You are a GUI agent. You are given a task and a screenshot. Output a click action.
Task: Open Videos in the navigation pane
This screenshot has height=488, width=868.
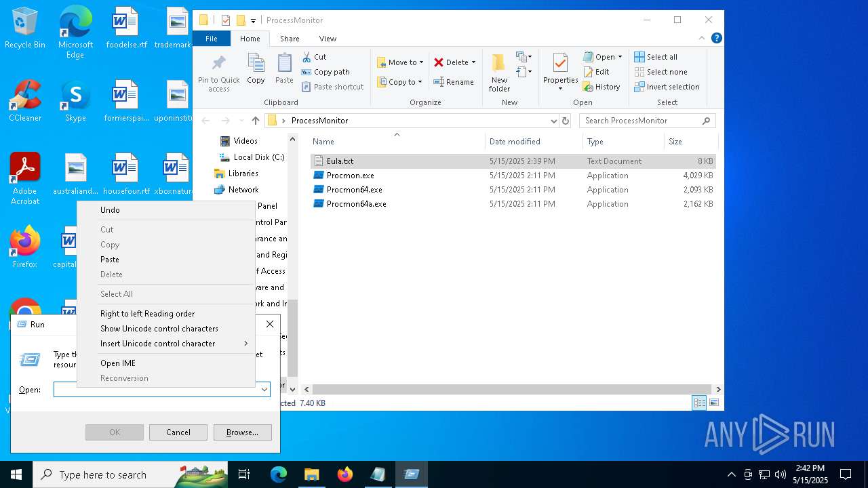239,141
